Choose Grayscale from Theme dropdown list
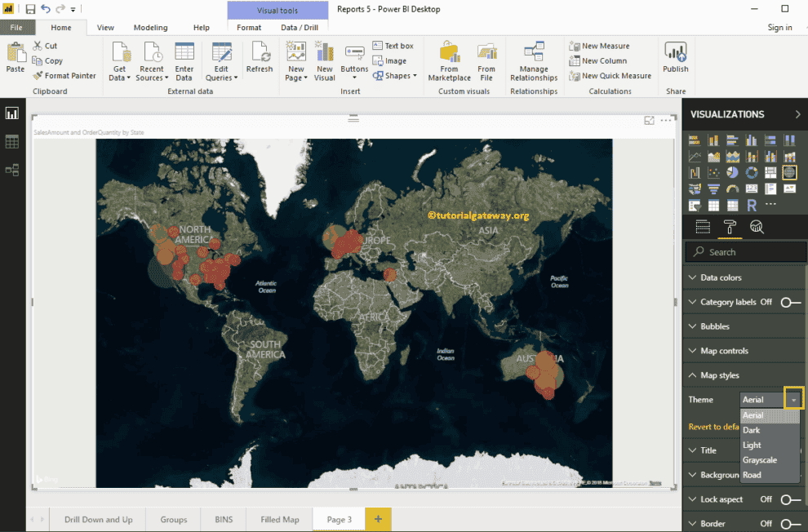808x532 pixels. pos(759,460)
